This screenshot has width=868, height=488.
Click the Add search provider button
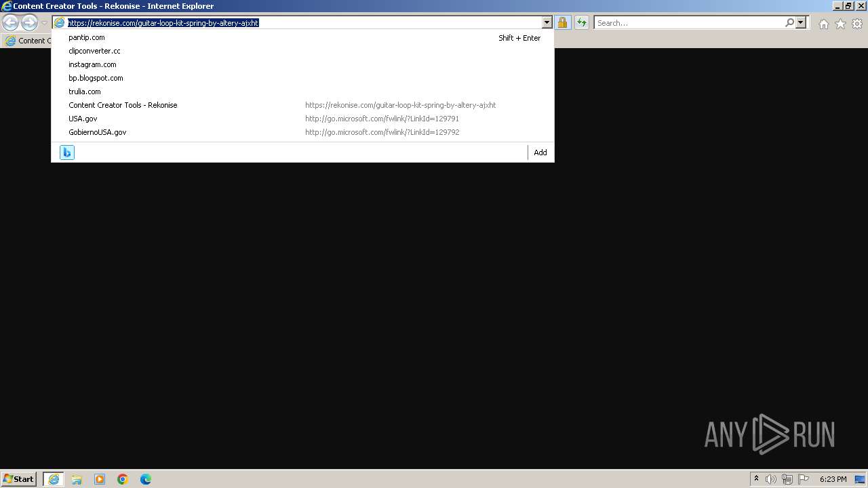pos(540,152)
